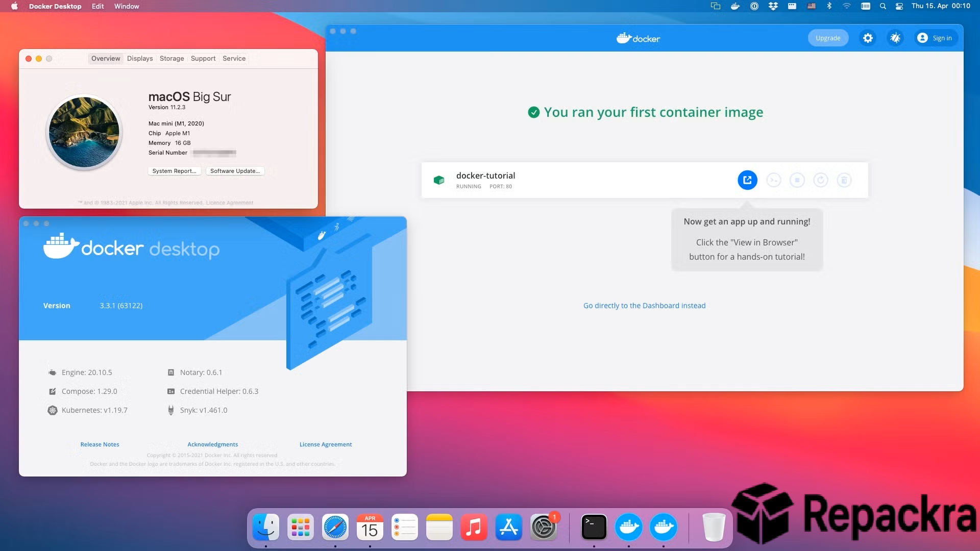Image resolution: width=980 pixels, height=551 pixels.
Task: Open 1Password menu bar icon
Action: 754,6
